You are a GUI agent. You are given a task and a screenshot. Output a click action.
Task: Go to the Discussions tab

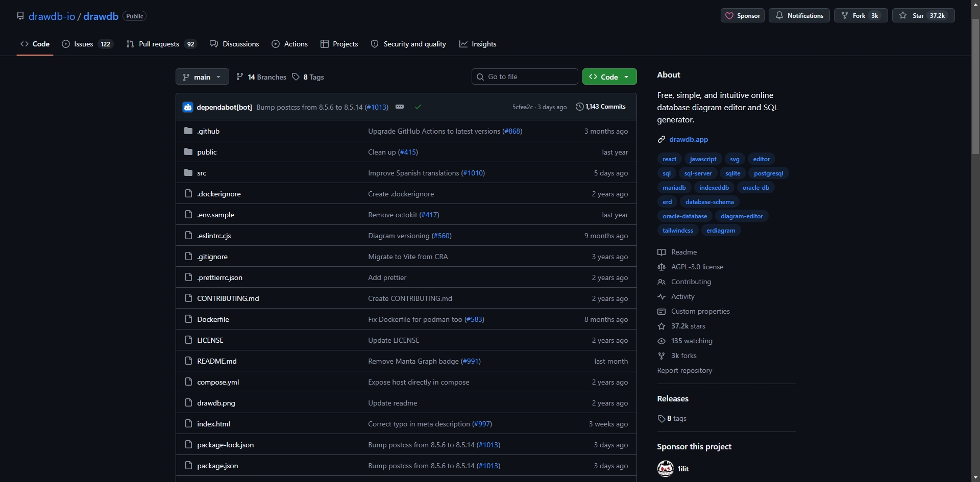(234, 44)
